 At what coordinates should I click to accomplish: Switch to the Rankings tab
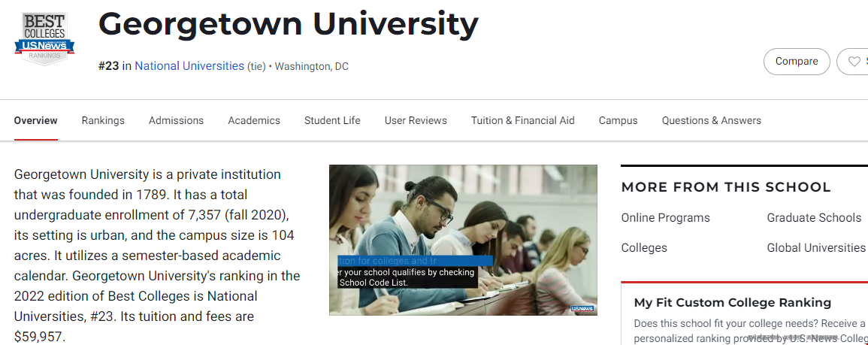pos(103,120)
